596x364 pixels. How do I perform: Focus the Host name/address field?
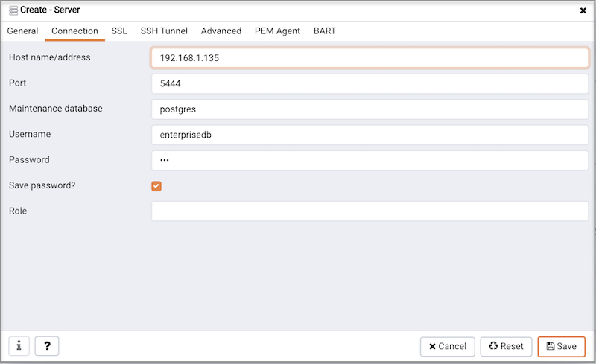[x=370, y=58]
